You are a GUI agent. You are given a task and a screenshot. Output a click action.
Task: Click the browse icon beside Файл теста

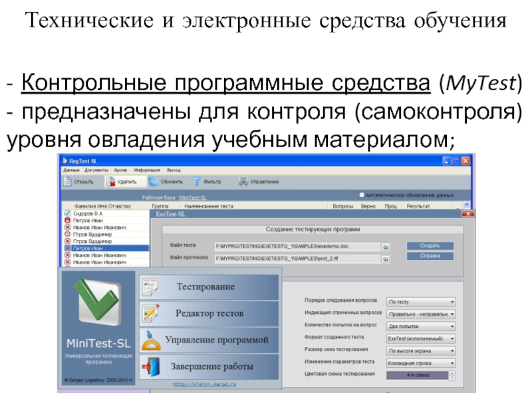(385, 247)
